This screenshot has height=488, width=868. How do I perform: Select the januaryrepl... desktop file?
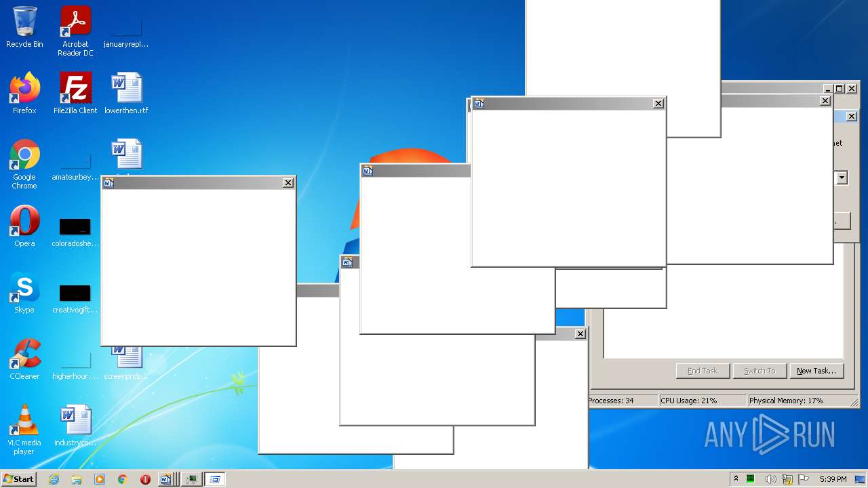coord(126,31)
